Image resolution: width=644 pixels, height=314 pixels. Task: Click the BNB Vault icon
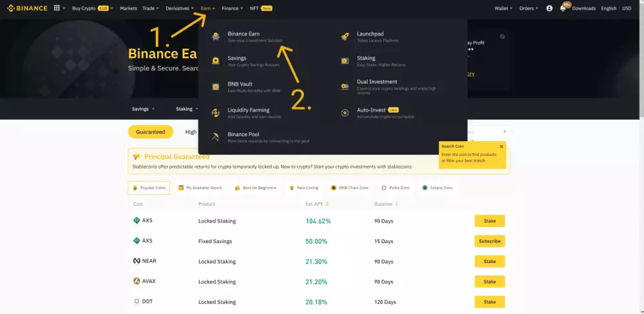[216, 86]
